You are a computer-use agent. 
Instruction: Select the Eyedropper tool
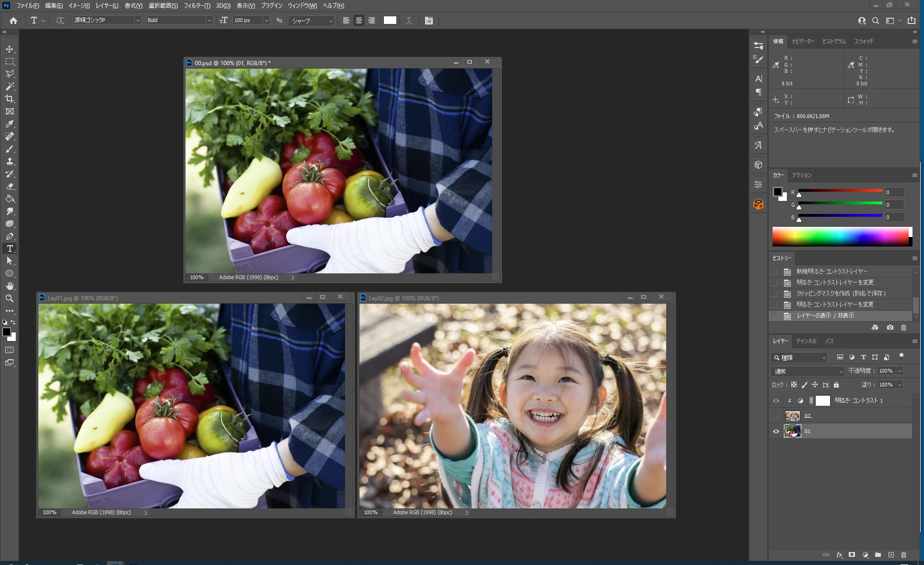[10, 124]
